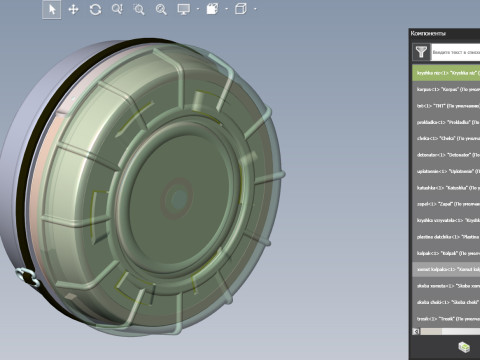480x360 pixels.
Task: Select the trosik<1> "Trosik" component
Action: coord(446,319)
